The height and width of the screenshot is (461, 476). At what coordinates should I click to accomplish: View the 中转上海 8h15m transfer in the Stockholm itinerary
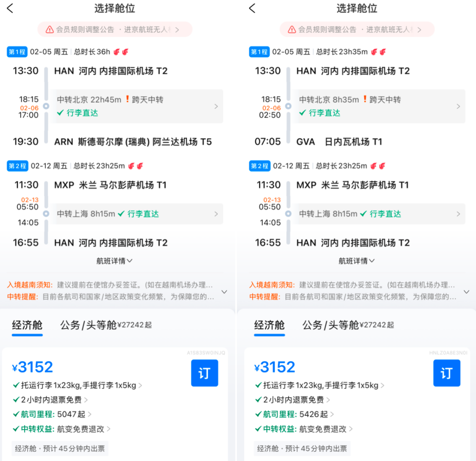click(x=137, y=214)
